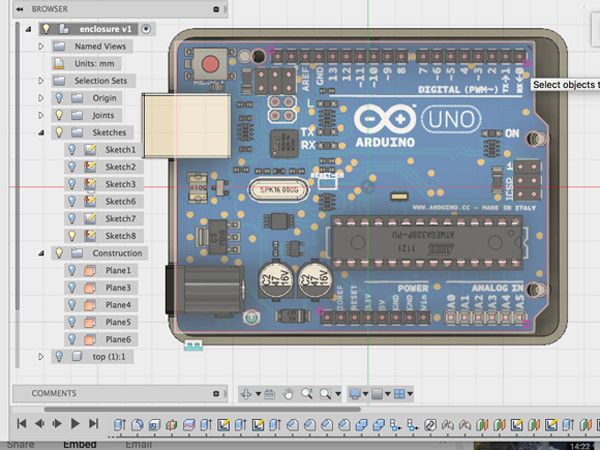Click the Selection Sets folder icon
The height and width of the screenshot is (450, 600).
point(59,81)
